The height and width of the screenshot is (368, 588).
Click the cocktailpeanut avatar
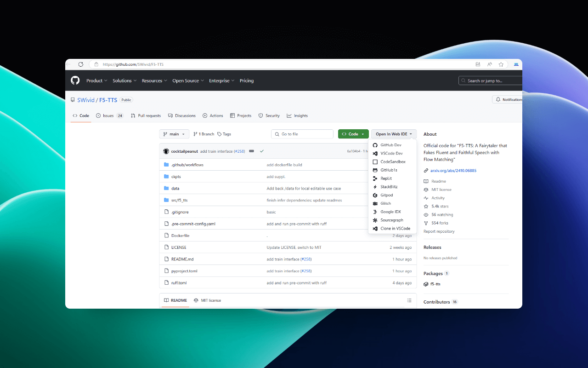[x=166, y=151]
